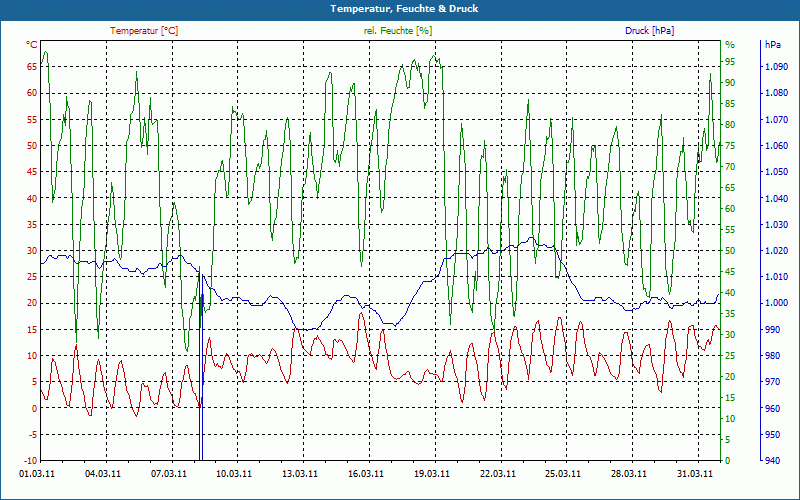Viewport: 800px width, 500px height.
Task: Click the pressure axis value '1.050'
Action: [777, 172]
